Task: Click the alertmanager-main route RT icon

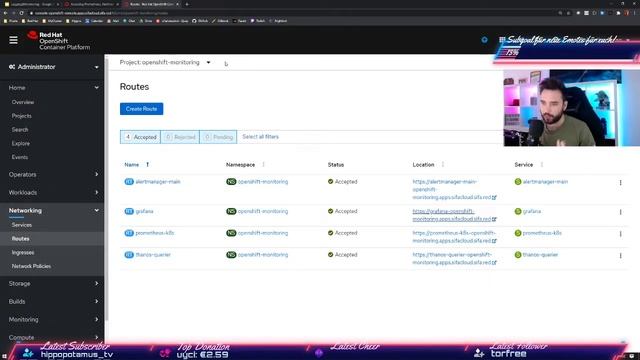Action: pyautogui.click(x=129, y=182)
